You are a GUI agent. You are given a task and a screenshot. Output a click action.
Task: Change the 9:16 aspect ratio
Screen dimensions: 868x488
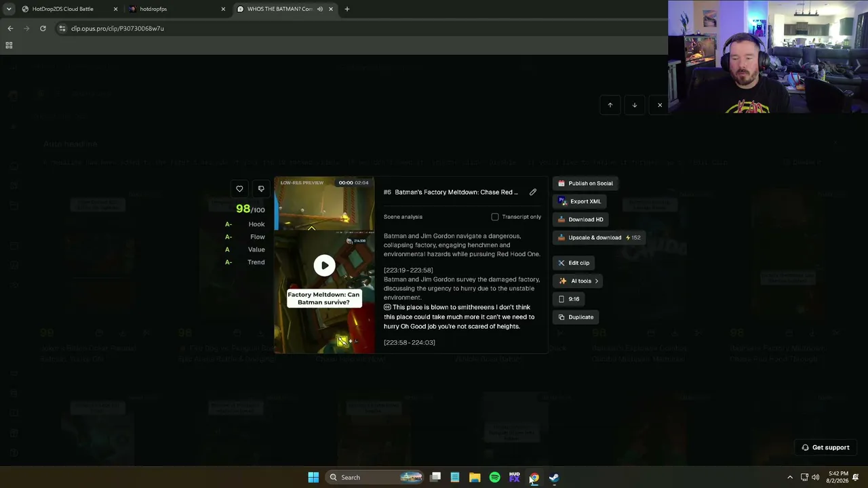coord(568,299)
